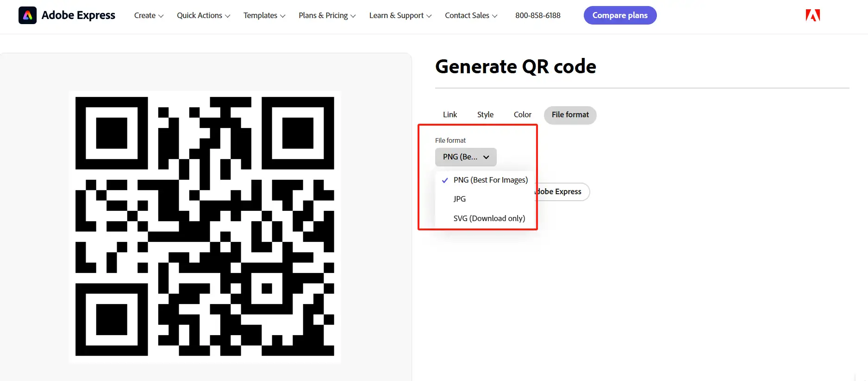Choose the JPG format option

(485, 199)
